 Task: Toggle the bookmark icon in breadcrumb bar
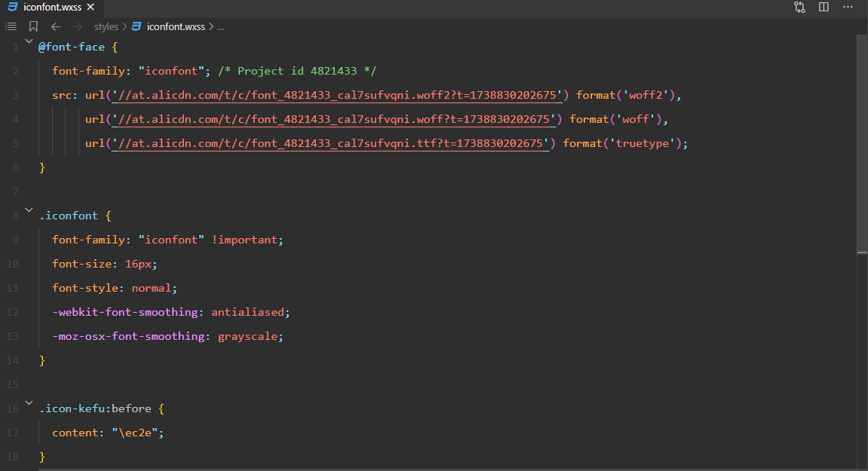coord(33,26)
